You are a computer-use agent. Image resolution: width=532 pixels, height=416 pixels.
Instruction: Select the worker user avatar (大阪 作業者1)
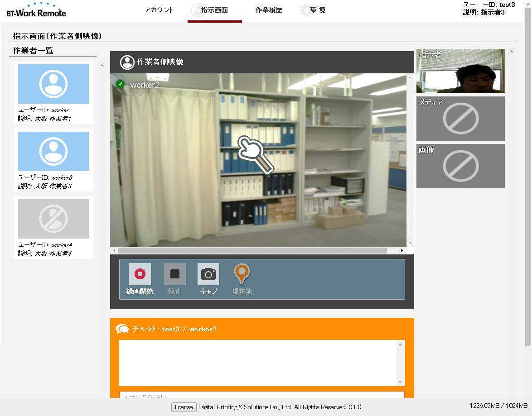pos(53,84)
